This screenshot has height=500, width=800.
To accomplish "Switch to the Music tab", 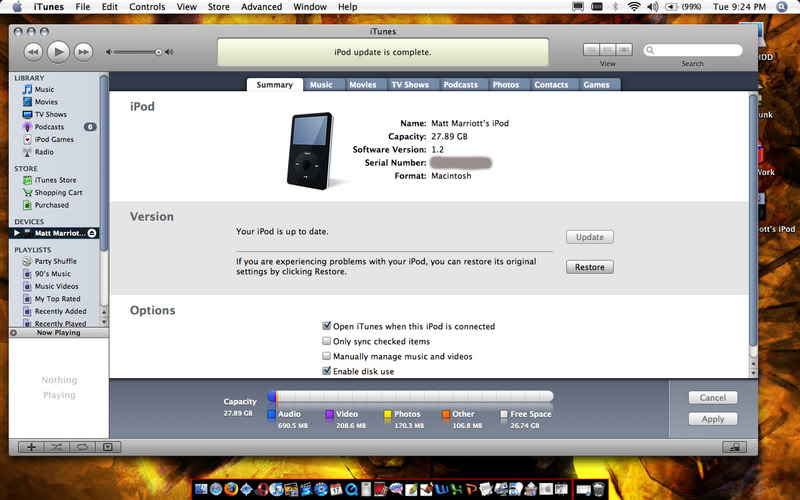I will tap(321, 85).
